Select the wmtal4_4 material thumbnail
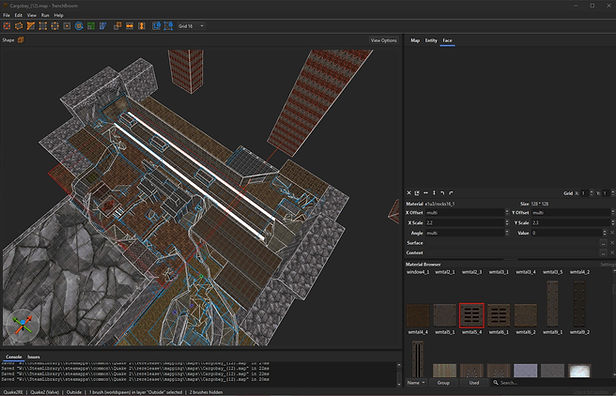 click(418, 315)
